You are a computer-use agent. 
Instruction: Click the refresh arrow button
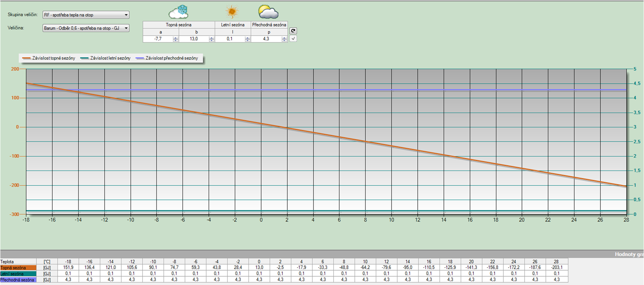coord(293,31)
